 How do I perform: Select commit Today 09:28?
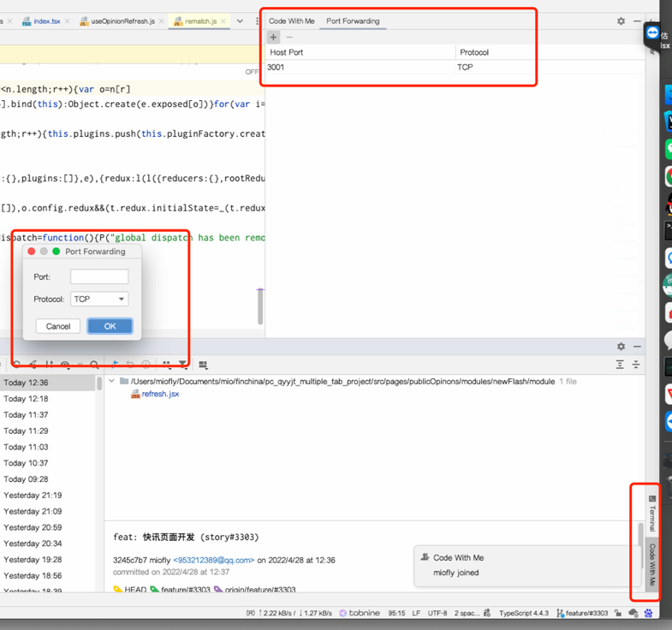tap(48, 479)
